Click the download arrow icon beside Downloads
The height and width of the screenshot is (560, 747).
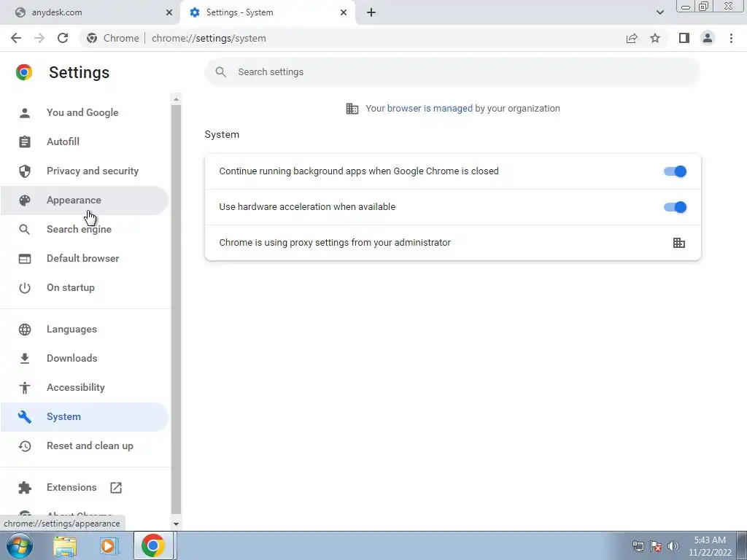coord(25,358)
